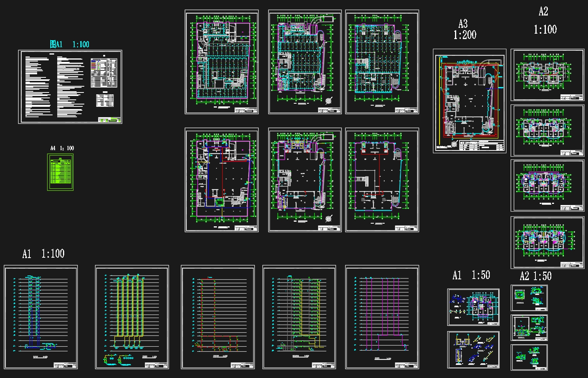This screenshot has height=378, width=588.
Task: Select the third bottom-row plan with red lines
Action: (x=382, y=180)
